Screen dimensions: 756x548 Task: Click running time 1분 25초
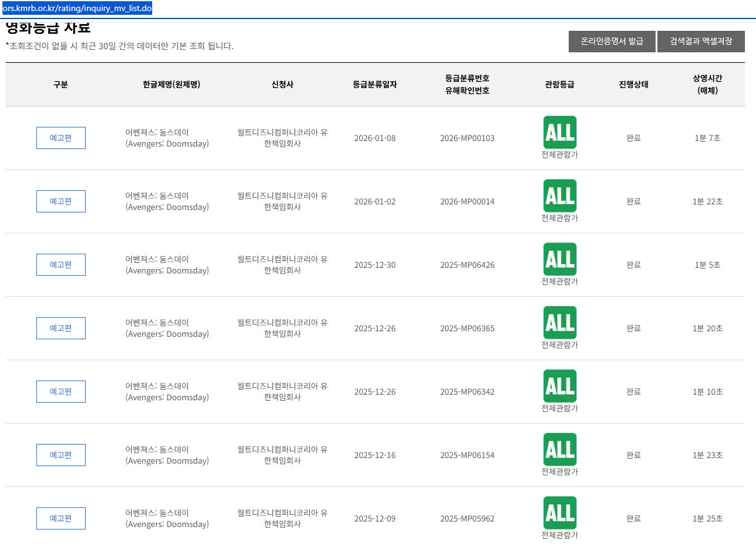coord(707,518)
